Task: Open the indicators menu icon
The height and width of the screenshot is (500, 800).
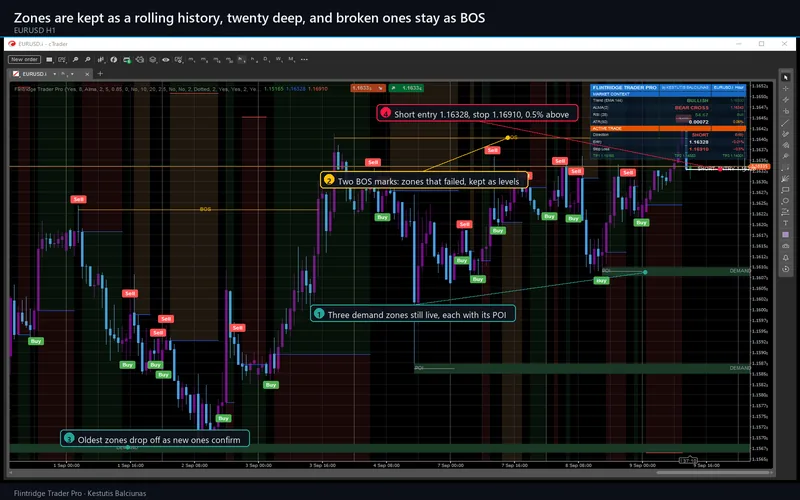Action: click(x=101, y=60)
